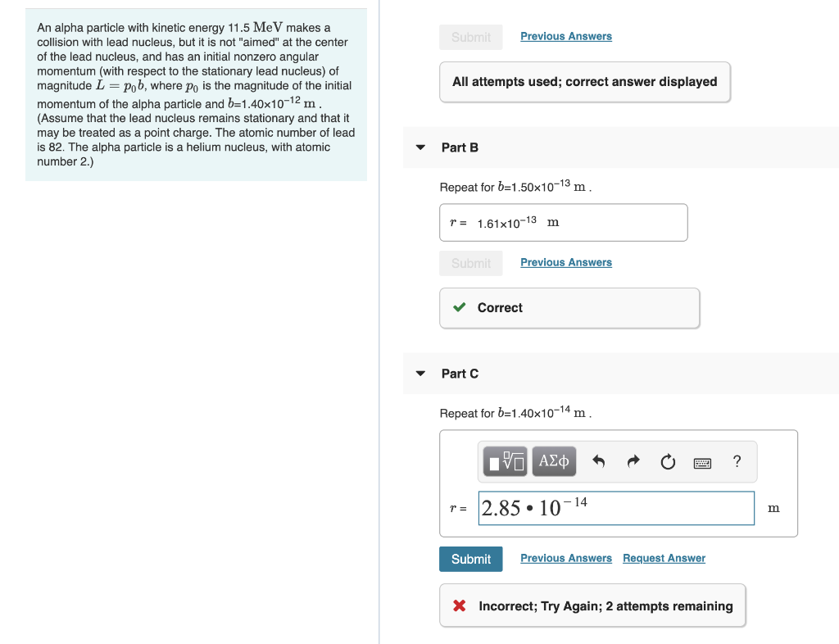Click the undo arrow in the answer toolbar
Image resolution: width=839 pixels, height=644 pixels.
click(601, 461)
